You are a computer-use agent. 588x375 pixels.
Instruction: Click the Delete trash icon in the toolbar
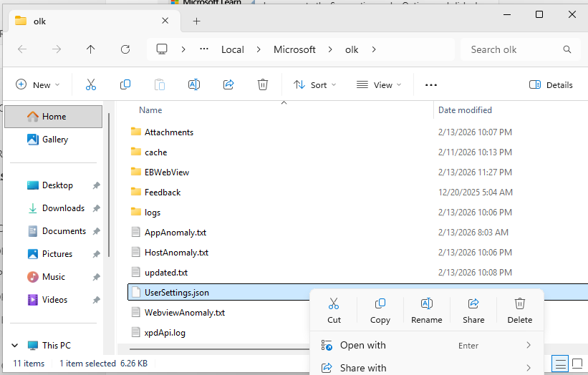[x=263, y=84]
